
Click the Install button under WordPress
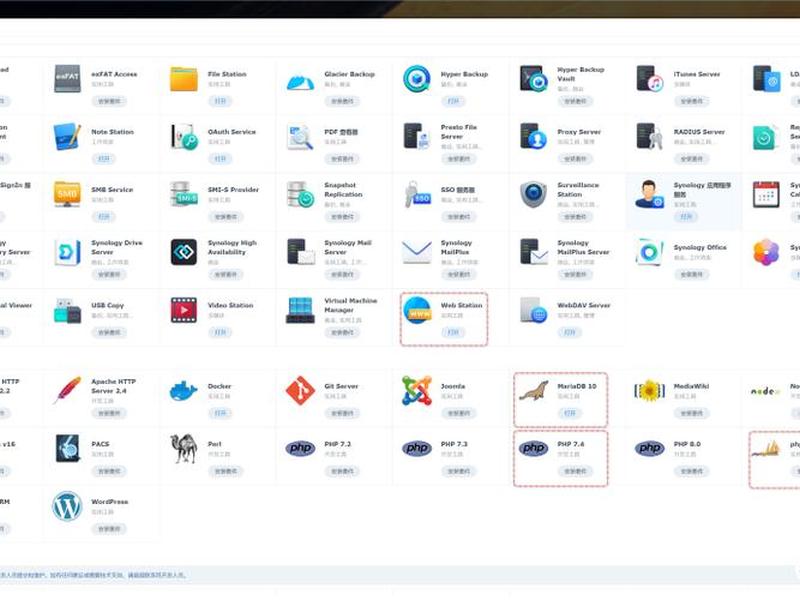coord(109,529)
